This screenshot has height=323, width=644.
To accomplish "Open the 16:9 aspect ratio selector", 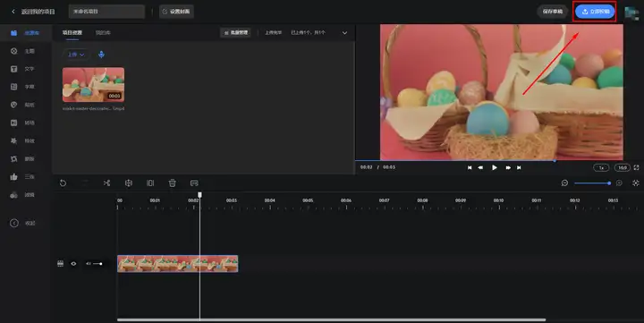I will (623, 167).
